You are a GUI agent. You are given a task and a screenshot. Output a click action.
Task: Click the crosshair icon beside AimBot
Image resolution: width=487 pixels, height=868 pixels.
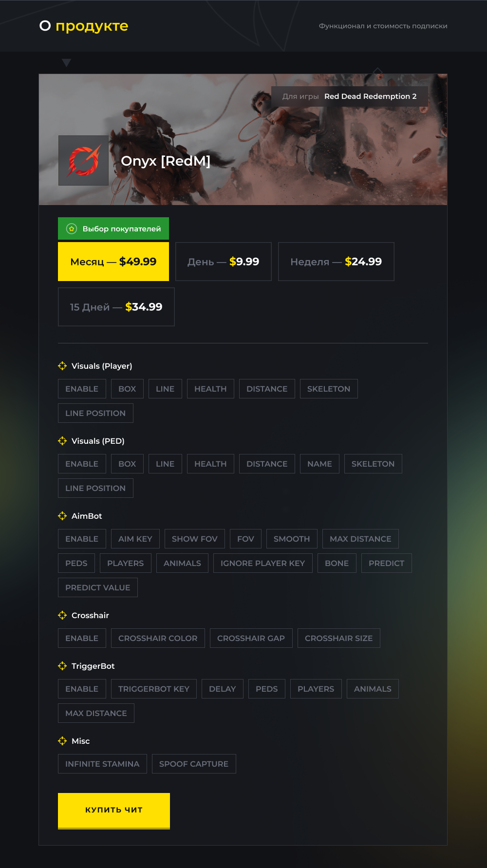coord(62,516)
